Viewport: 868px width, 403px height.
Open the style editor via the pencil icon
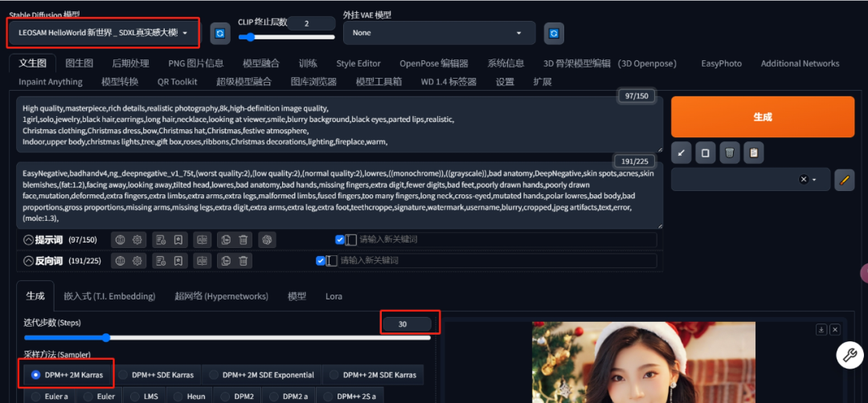844,180
